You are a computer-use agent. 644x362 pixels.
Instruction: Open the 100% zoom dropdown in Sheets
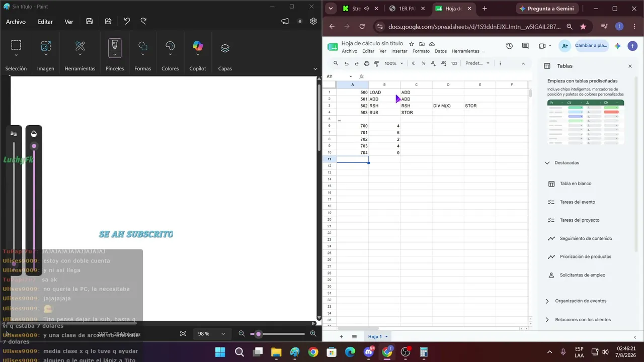[x=394, y=63]
